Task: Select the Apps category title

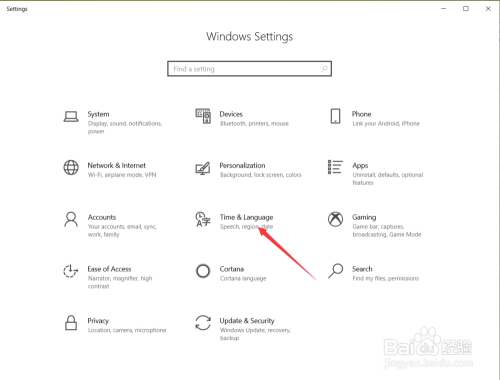Action: click(360, 166)
